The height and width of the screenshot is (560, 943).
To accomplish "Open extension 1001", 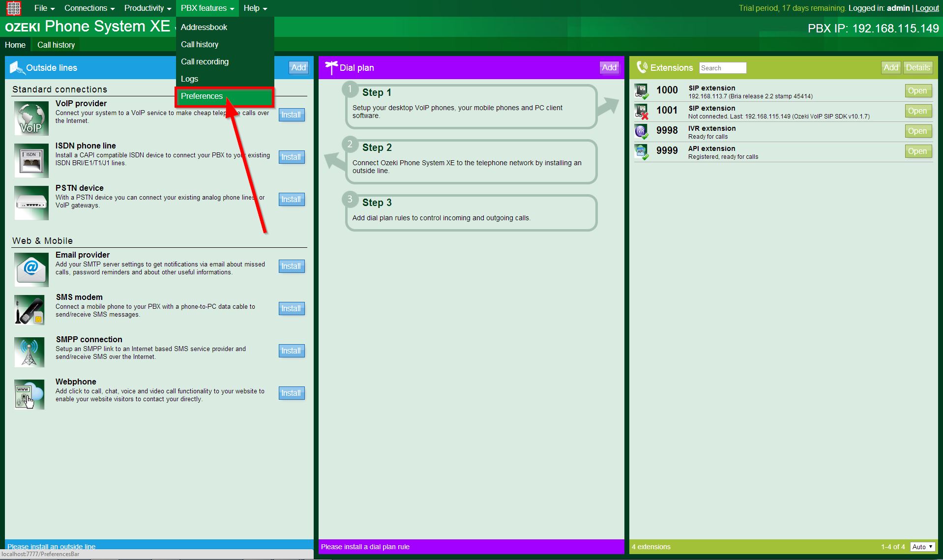I will [918, 111].
